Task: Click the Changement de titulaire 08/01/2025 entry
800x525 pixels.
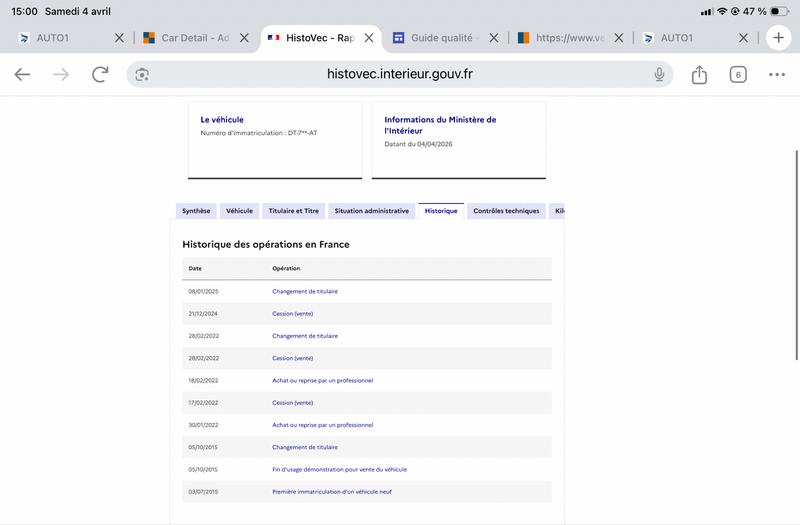Action: pos(305,291)
